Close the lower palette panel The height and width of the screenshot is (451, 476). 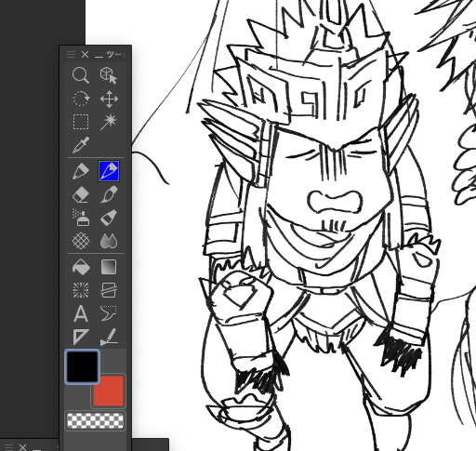(x=22, y=447)
